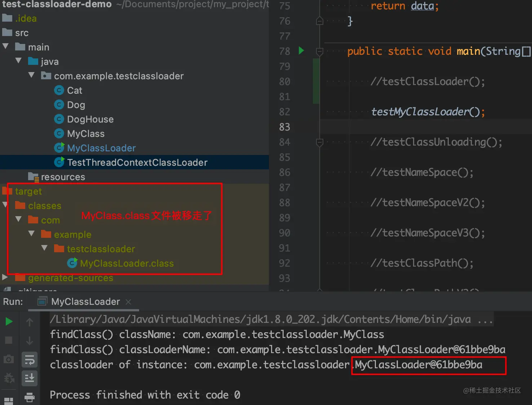Viewport: 532px width, 405px height.
Task: Click the generated-sources folder icon
Action: coord(20,277)
